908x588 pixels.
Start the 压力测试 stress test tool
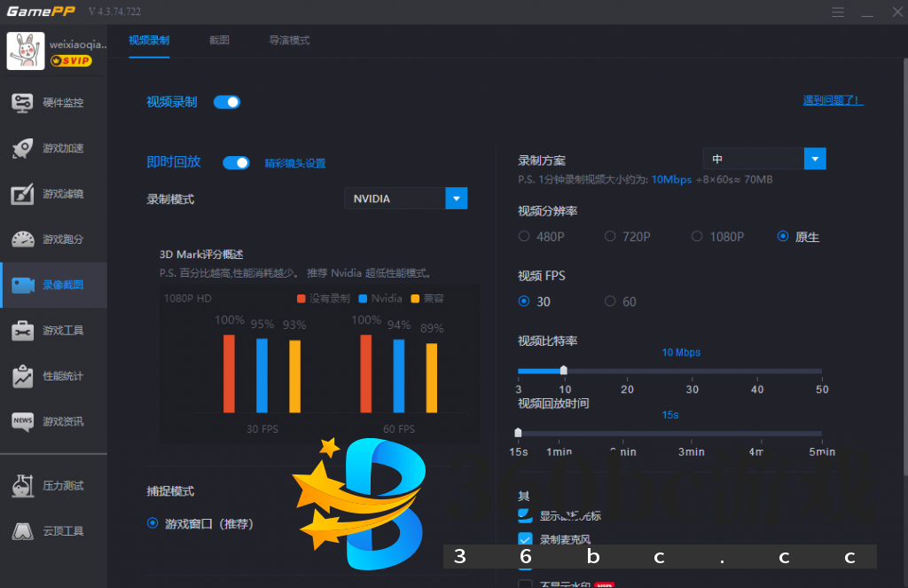pos(53,486)
